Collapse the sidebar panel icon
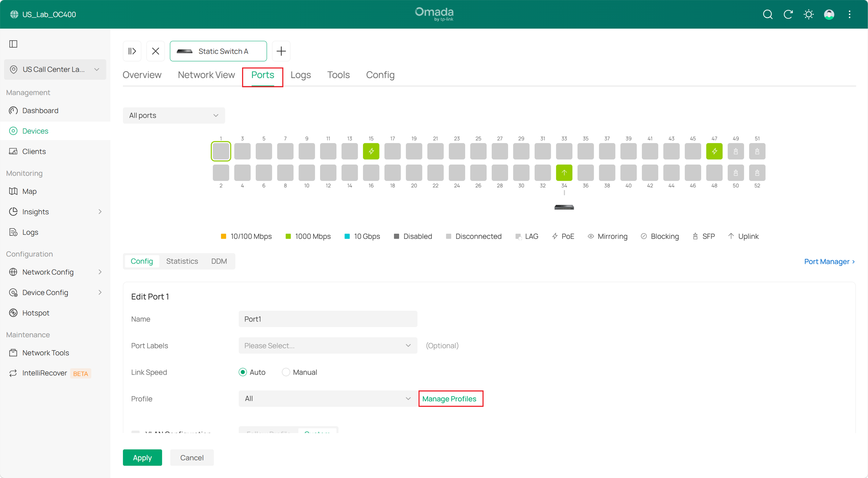This screenshot has height=478, width=868. coord(13,44)
